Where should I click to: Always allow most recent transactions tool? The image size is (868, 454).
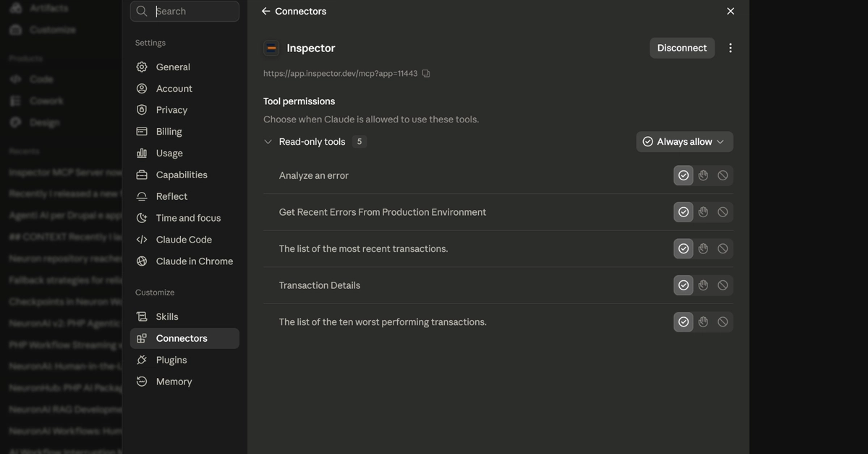684,248
